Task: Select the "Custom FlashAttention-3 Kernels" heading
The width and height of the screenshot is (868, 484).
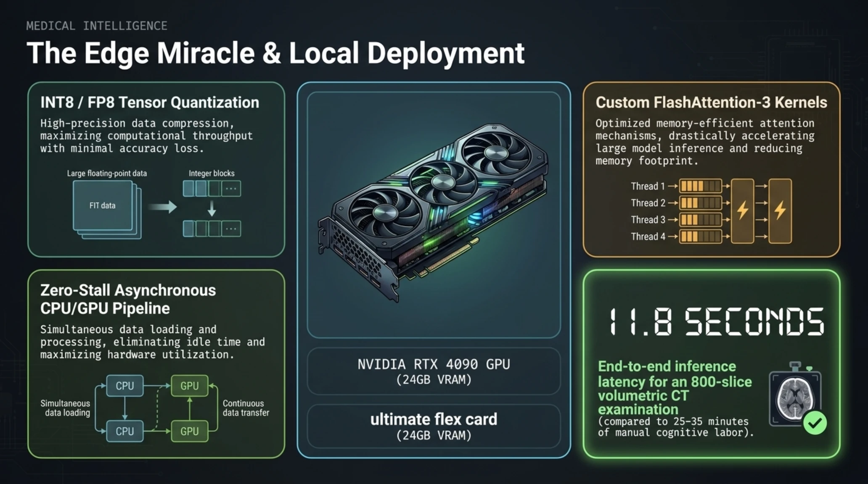Action: [x=711, y=103]
